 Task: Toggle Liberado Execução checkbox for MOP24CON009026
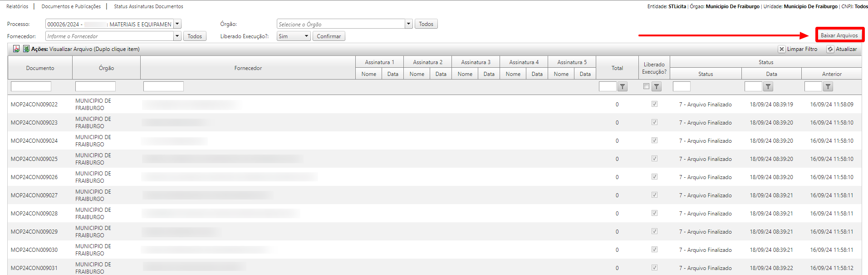654,177
